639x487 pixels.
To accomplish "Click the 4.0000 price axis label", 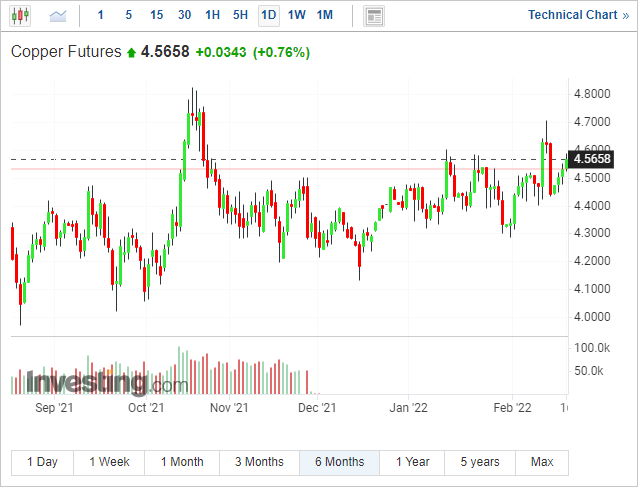I will (592, 317).
